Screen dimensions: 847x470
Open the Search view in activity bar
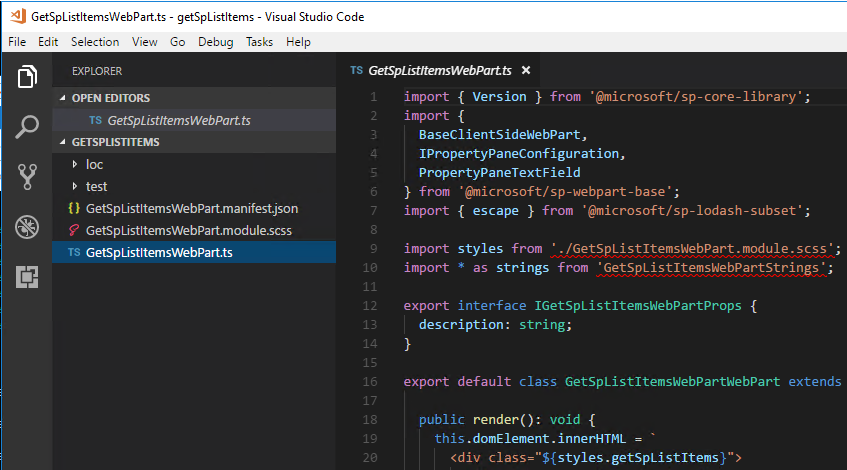coord(27,127)
